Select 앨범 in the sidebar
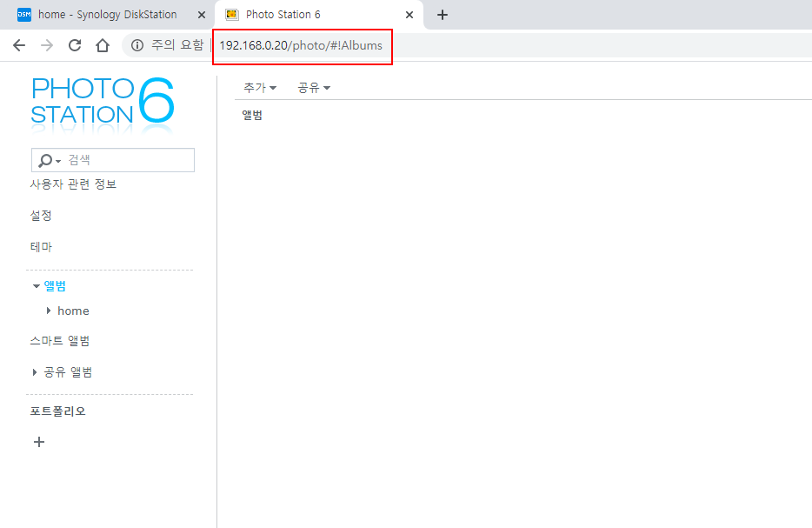Image resolution: width=812 pixels, height=528 pixels. (x=55, y=286)
